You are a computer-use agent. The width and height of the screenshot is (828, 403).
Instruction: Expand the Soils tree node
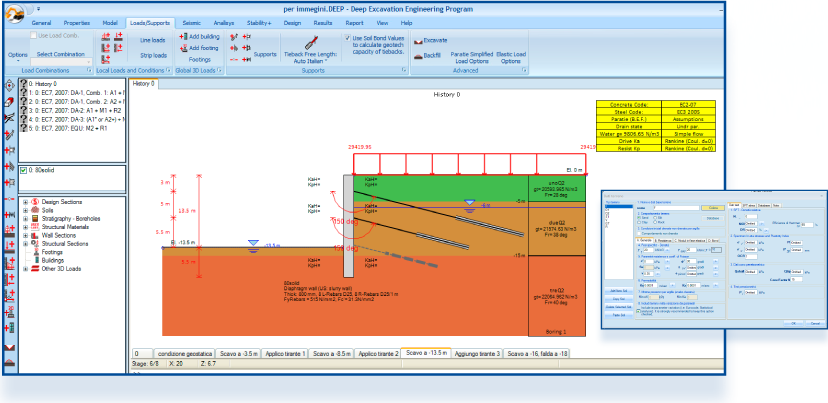[25, 210]
